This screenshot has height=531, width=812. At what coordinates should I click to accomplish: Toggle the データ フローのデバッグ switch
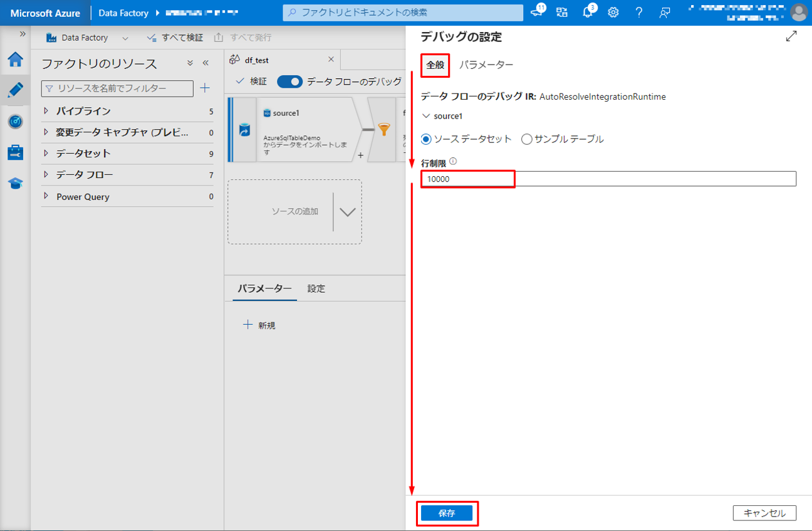[x=289, y=81]
